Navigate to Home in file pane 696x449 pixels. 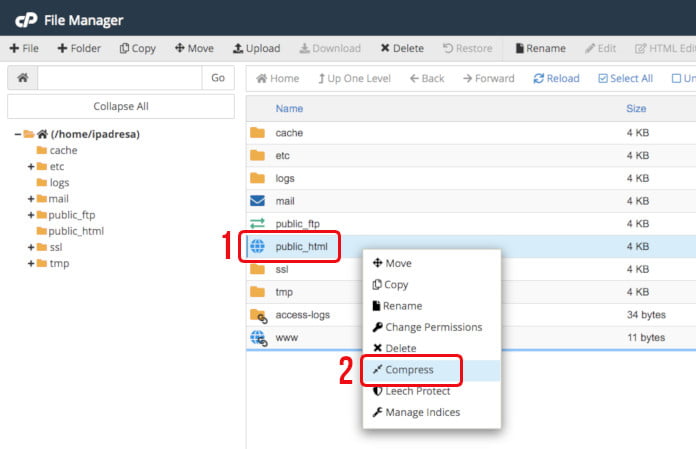[x=278, y=79]
